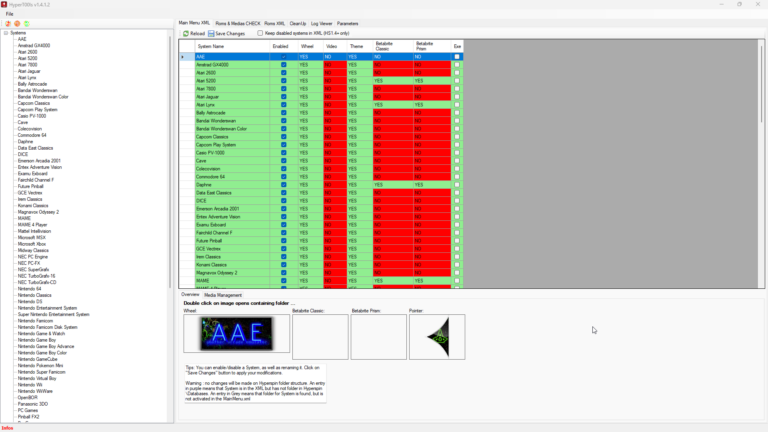Toggle Keep disabled systems in XML checkbox
768x432 pixels.
tap(260, 33)
